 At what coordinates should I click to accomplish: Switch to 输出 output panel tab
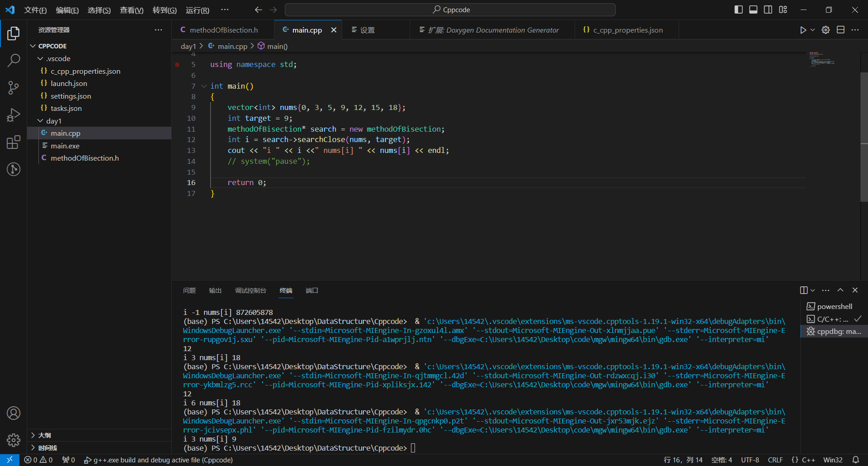pyautogui.click(x=215, y=290)
